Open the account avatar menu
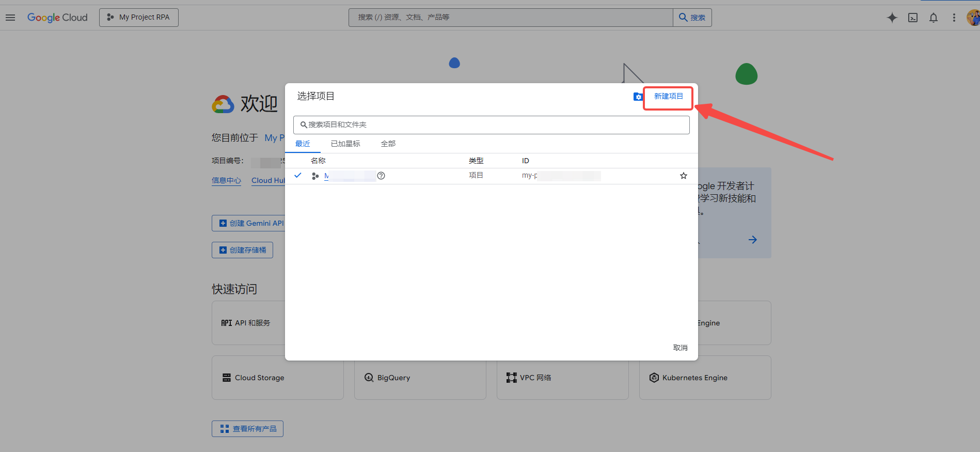 click(973, 18)
